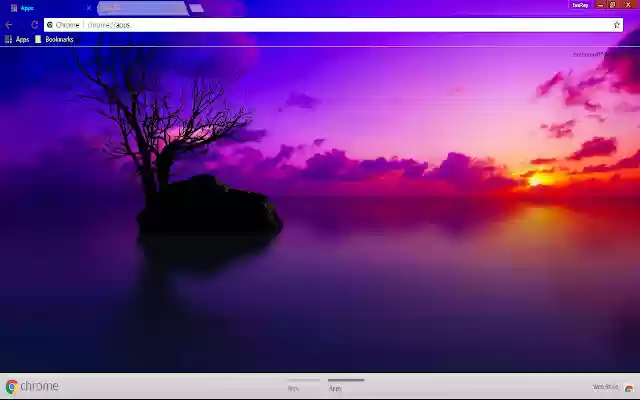640x400 pixels.
Task: Select the faded first apps page at the bottom
Action: 303,386
